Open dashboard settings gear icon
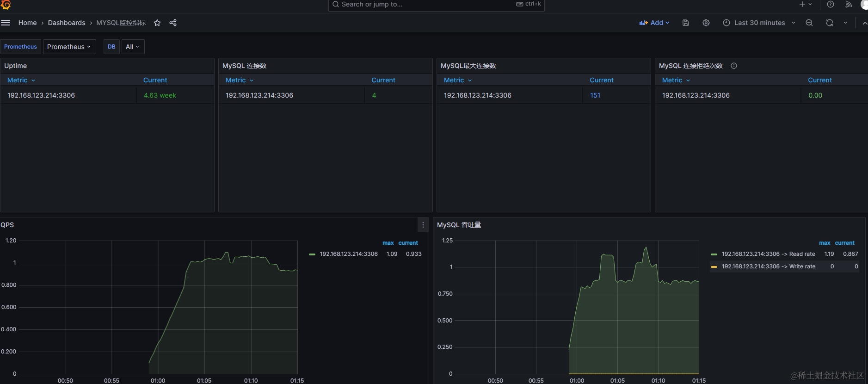This screenshot has height=384, width=868. [706, 23]
